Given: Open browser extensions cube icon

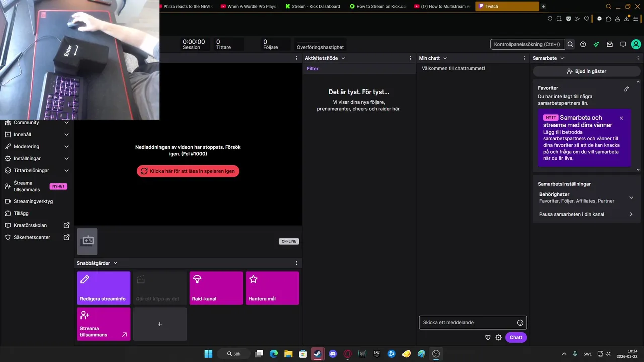Looking at the screenshot, I should pyautogui.click(x=608, y=19).
